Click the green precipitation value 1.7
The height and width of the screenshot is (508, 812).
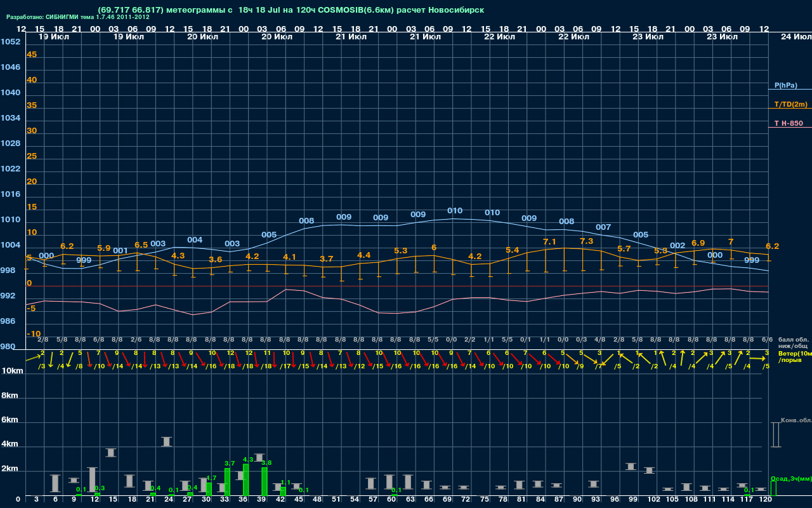211,478
